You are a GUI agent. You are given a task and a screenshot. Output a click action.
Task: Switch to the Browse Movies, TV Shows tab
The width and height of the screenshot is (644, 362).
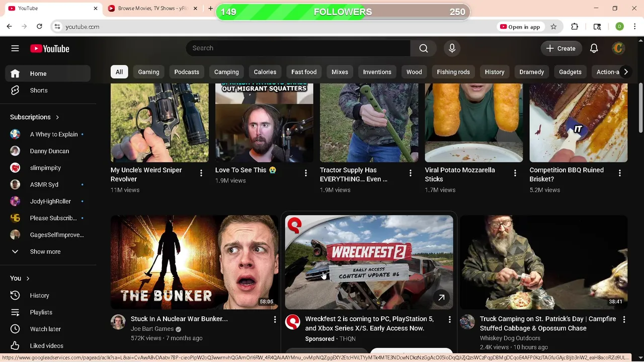152,8
